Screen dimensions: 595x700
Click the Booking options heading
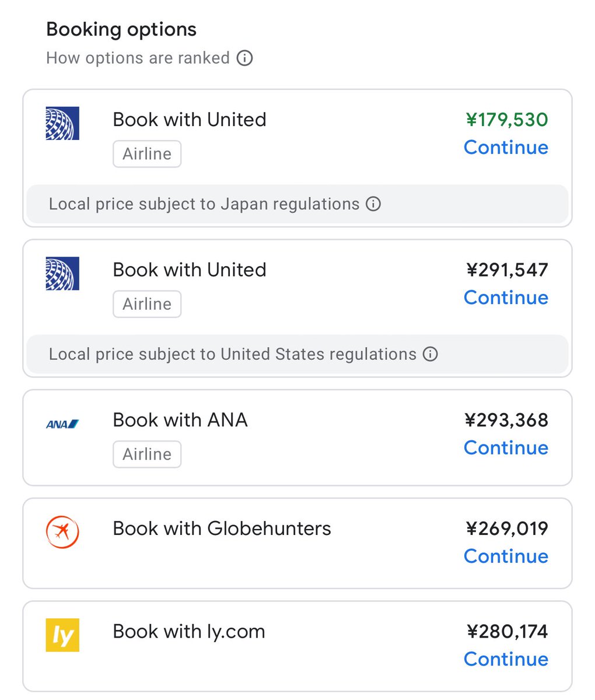[121, 30]
